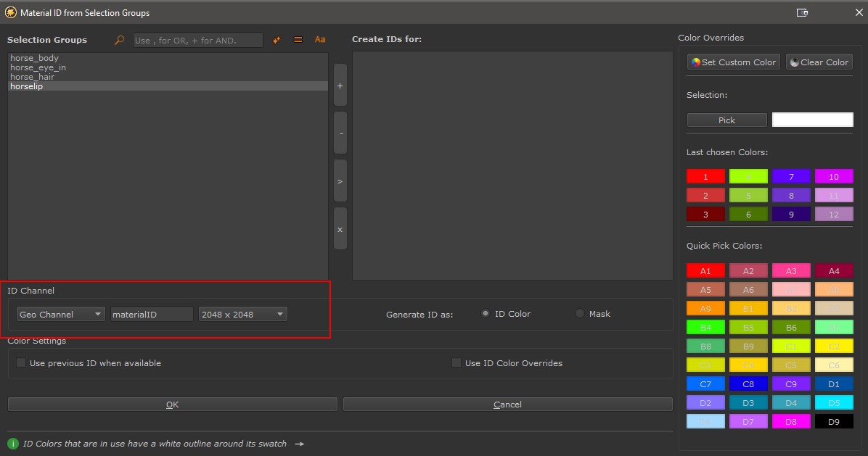The image size is (868, 456).
Task: Open the Geo Channel dropdown
Action: coord(61,315)
